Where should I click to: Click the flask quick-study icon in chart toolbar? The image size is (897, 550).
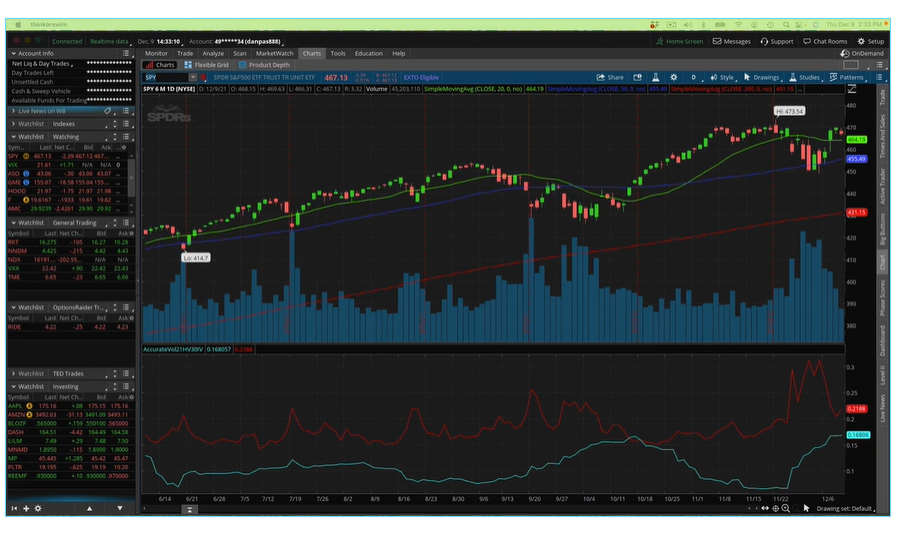point(656,77)
